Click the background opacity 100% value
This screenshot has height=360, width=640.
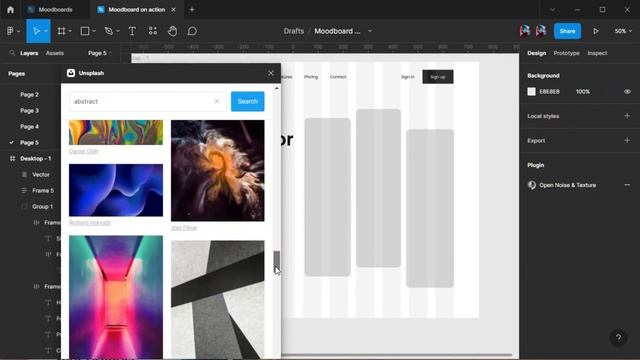point(582,91)
